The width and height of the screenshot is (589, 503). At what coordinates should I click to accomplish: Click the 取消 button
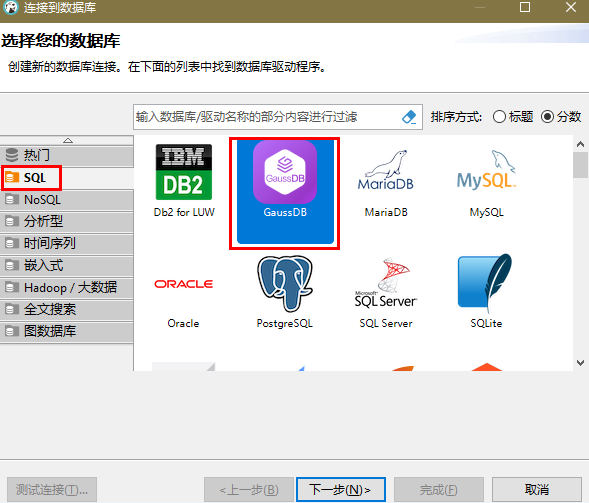(x=537, y=489)
